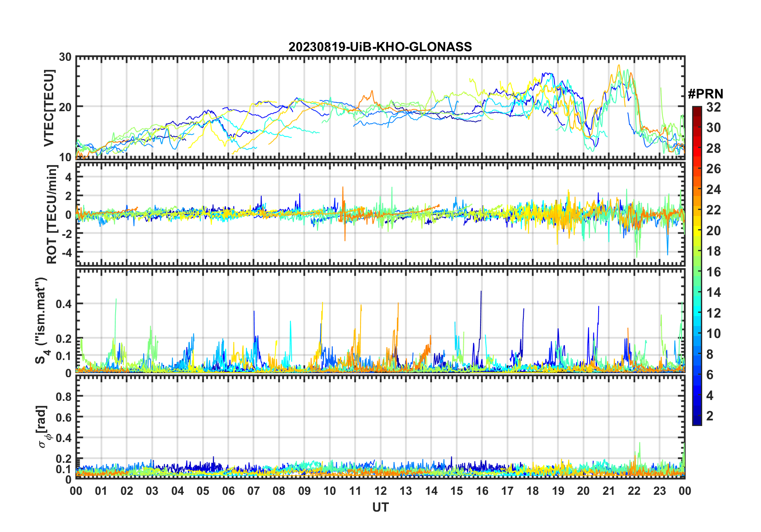Click tick label 14 on PRN colorbar
Viewport: 761px width, 532px height.
tap(713, 292)
